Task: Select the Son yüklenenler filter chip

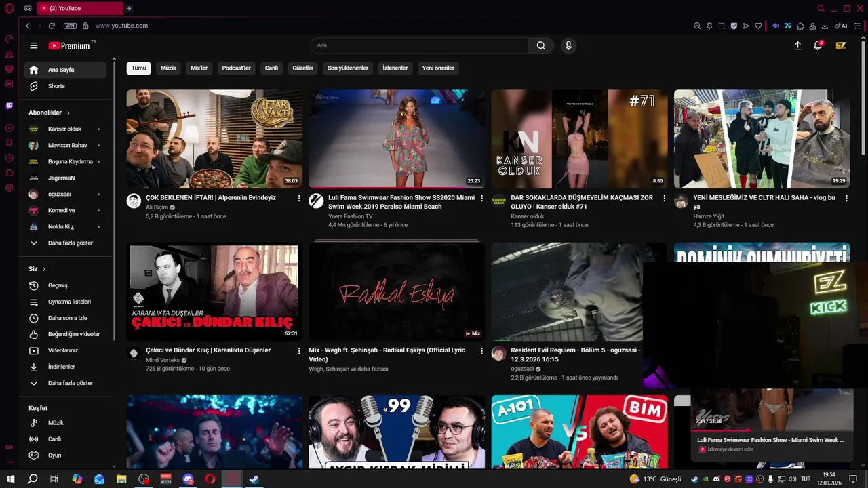Action: tap(348, 68)
